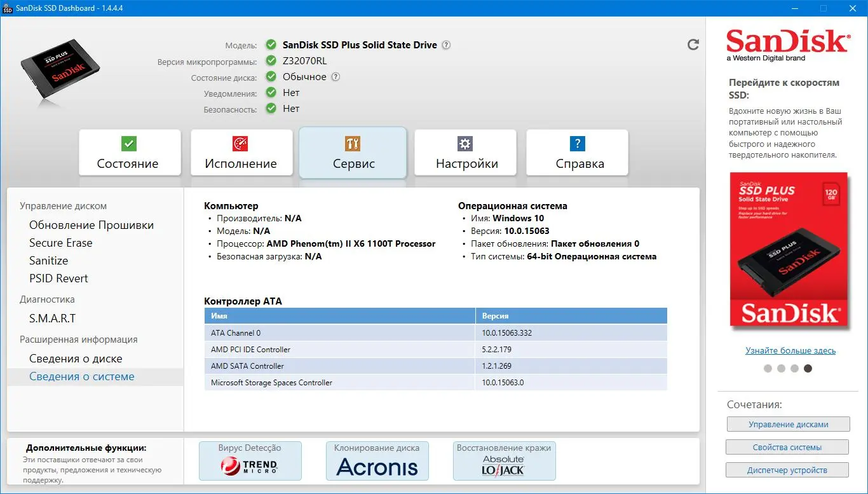This screenshot has width=868, height=494.
Task: Click the firmware version 'Z32070RL'
Action: point(305,61)
